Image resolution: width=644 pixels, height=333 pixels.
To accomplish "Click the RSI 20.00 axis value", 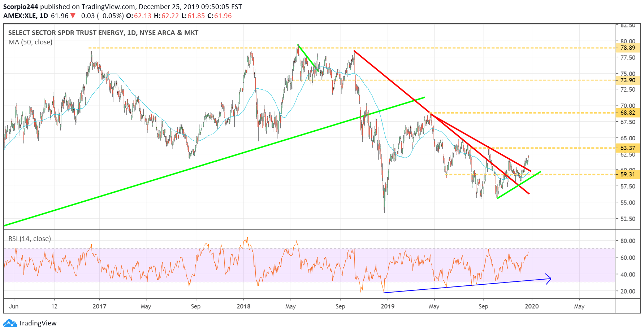I will 628,292.
